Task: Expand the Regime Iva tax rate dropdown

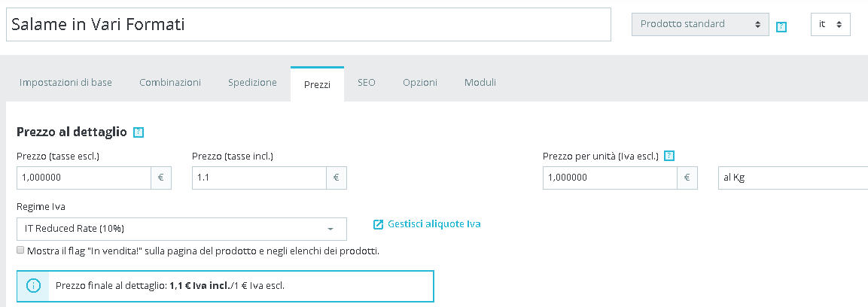Action: (x=181, y=229)
